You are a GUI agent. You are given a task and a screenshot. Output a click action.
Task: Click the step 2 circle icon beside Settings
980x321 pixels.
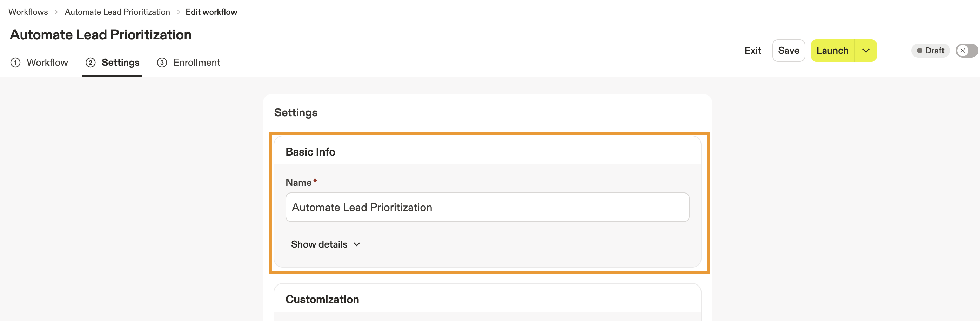90,63
